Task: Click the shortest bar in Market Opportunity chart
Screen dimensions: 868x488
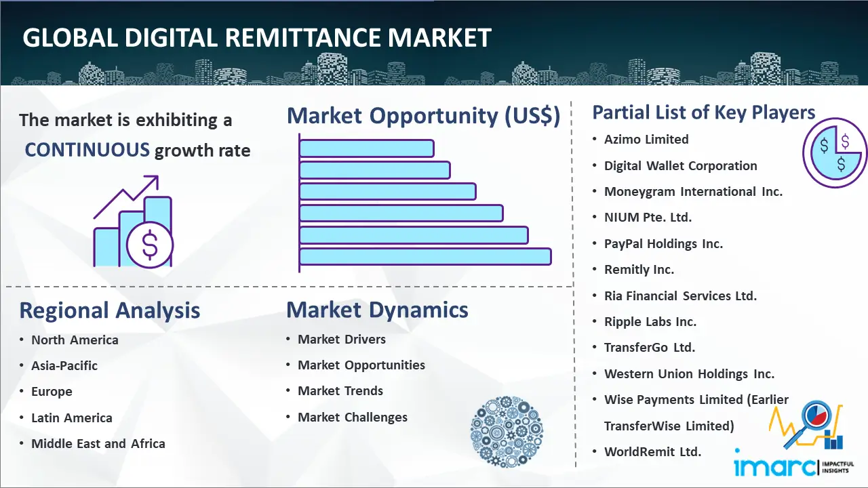Action: 366,148
